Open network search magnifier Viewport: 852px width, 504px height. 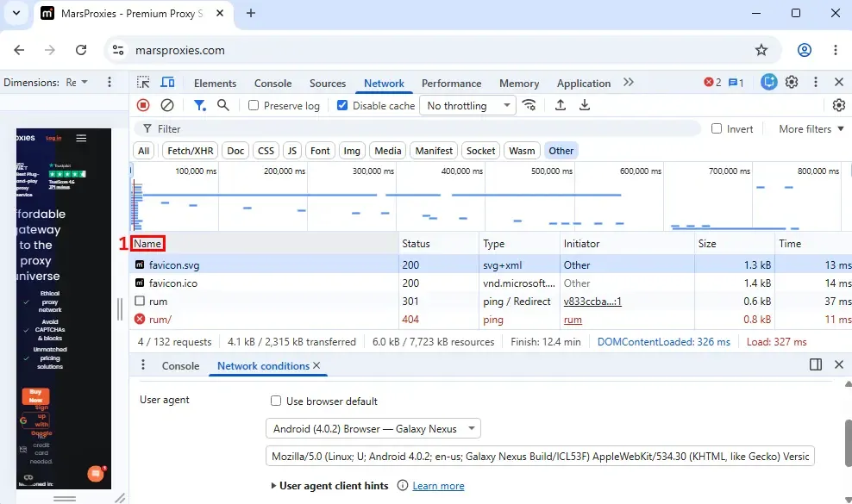[x=223, y=105]
